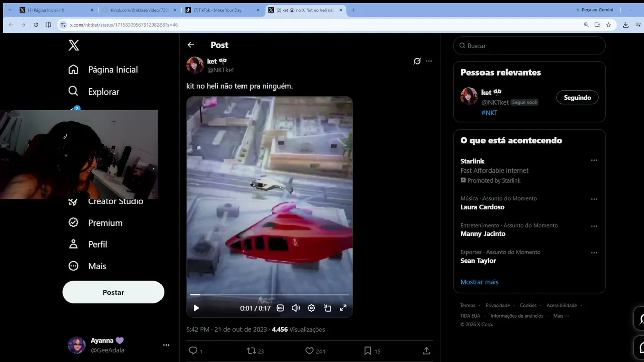Open more options for Laura Cardoso trend
The image size is (644, 362).
594,199
